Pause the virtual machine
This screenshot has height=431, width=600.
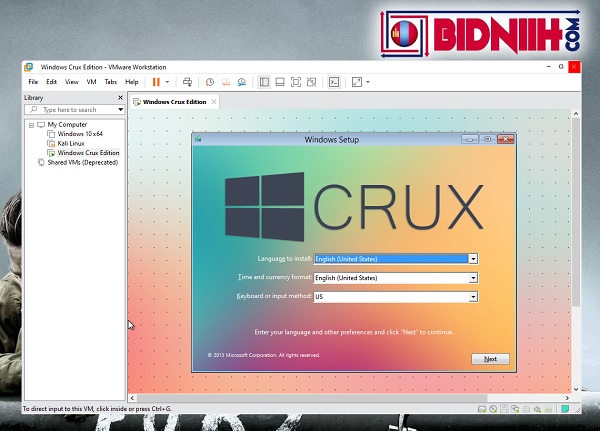coord(156,82)
